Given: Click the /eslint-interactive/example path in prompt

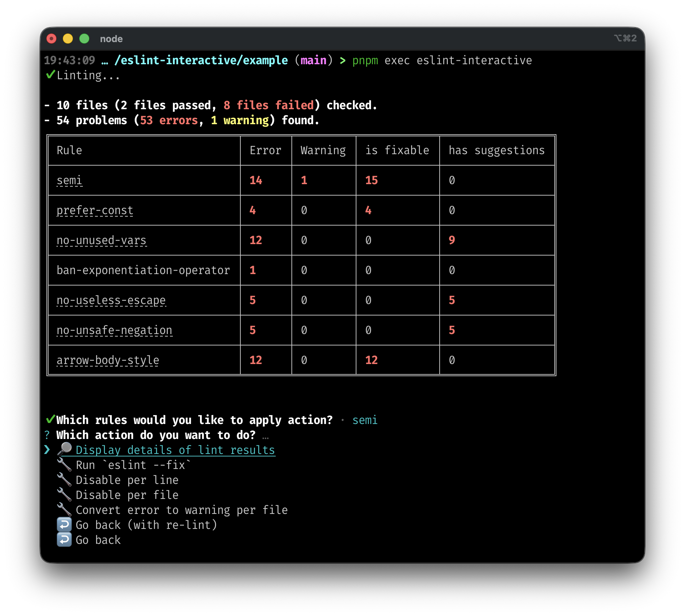Looking at the screenshot, I should tap(201, 60).
